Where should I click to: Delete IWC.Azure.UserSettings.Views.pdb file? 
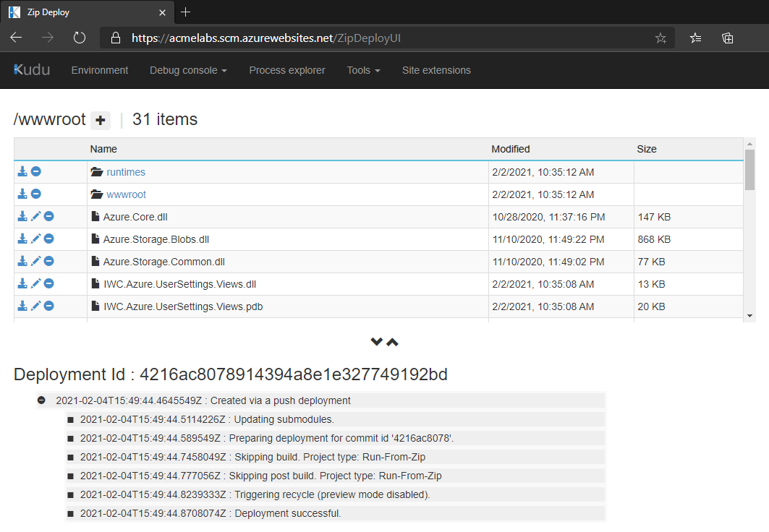(49, 306)
